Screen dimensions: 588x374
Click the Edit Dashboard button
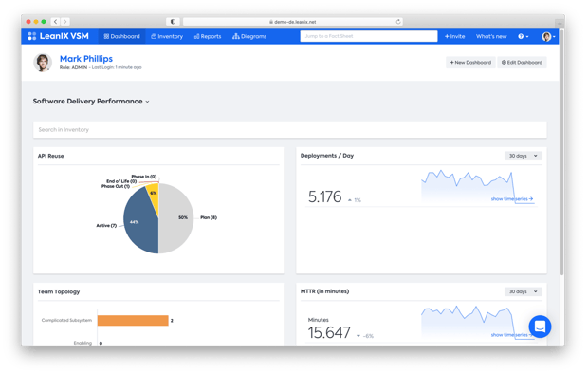point(522,63)
